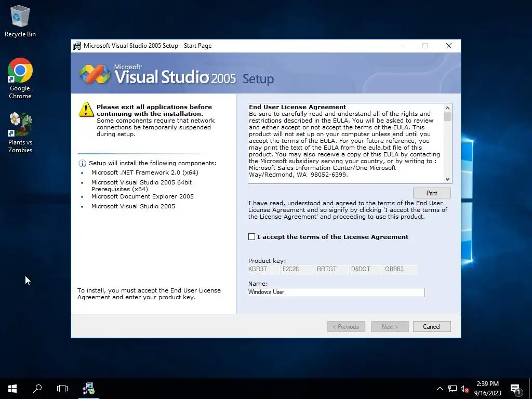532x399 pixels.
Task: Click the Name field containing Windows User
Action: coord(336,292)
